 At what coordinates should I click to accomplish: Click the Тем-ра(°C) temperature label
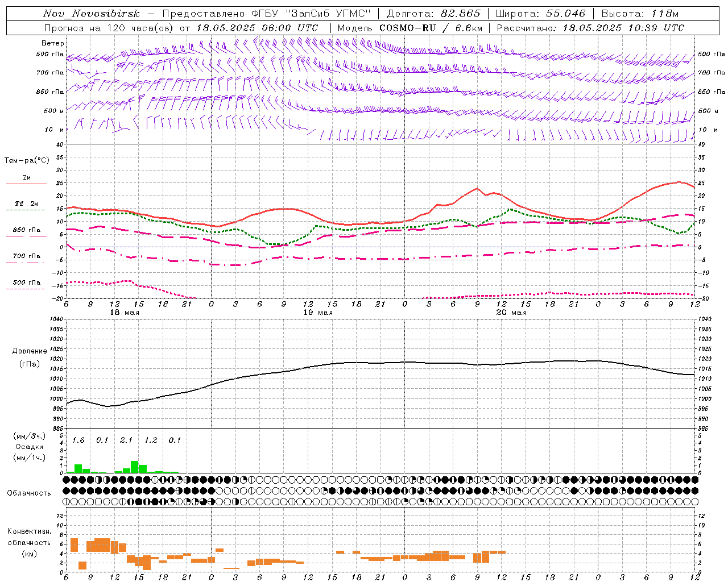pos(27,161)
